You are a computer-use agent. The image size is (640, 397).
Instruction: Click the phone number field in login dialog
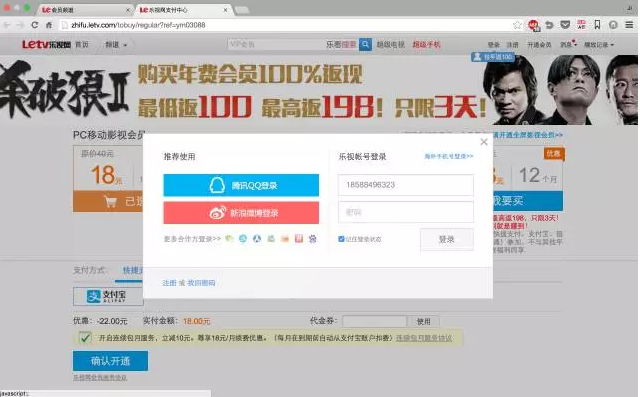point(406,185)
